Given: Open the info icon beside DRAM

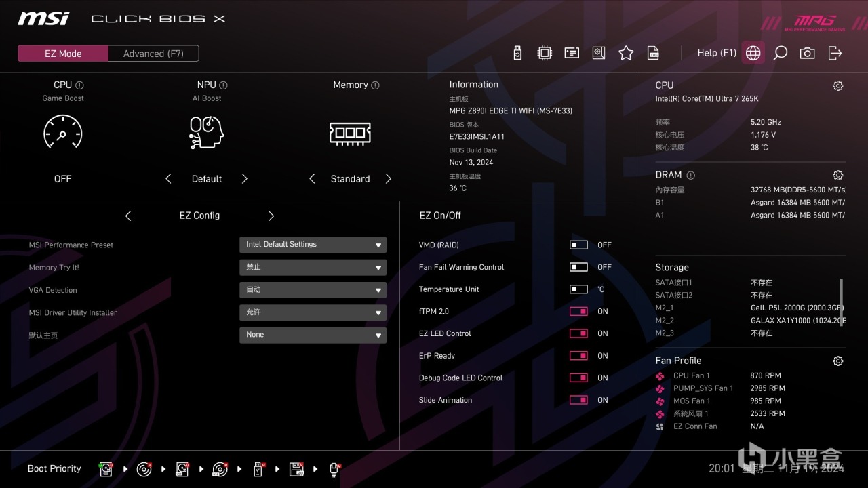Looking at the screenshot, I should click(x=690, y=175).
